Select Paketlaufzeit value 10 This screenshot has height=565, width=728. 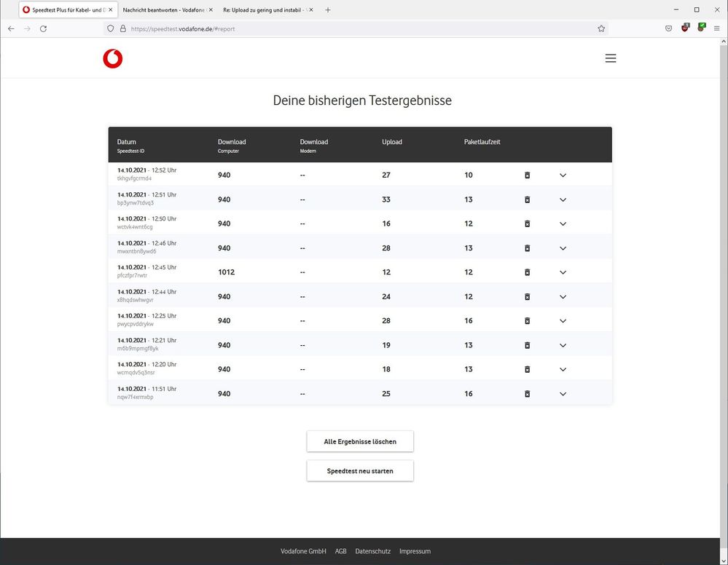469,175
